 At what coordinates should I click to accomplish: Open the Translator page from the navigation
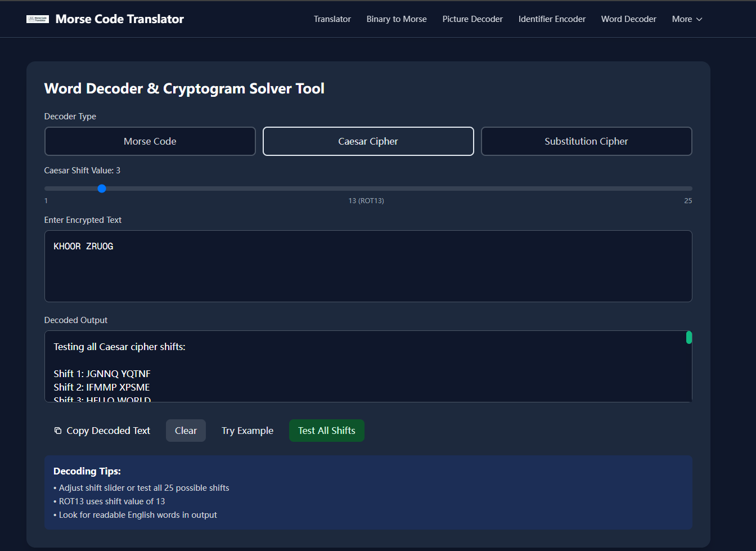pyautogui.click(x=332, y=19)
